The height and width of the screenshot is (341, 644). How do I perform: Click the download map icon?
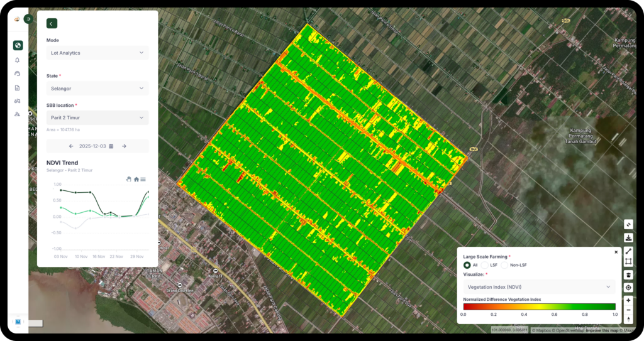coord(628,237)
